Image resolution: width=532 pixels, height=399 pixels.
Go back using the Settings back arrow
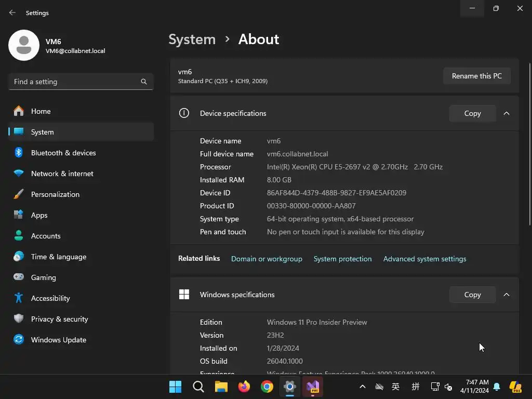(12, 12)
